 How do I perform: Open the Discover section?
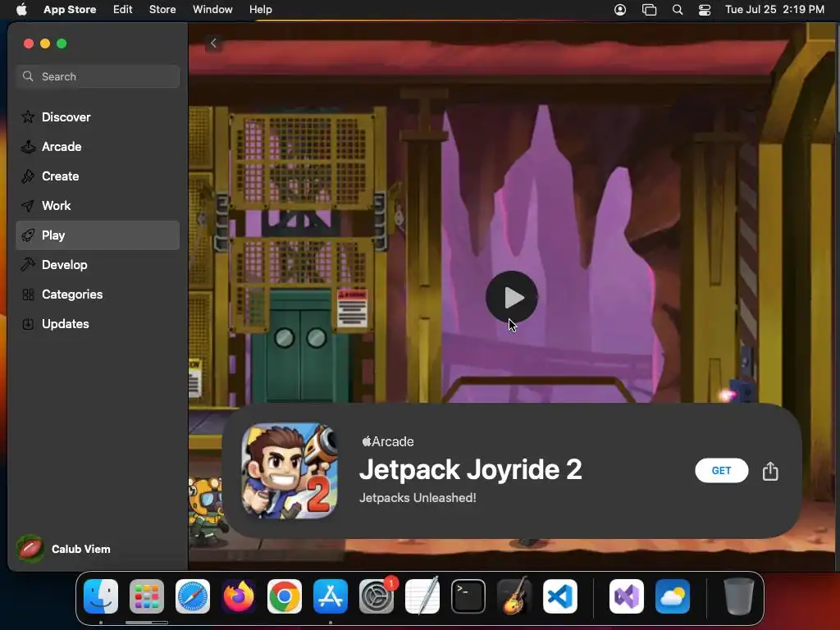(x=98, y=116)
